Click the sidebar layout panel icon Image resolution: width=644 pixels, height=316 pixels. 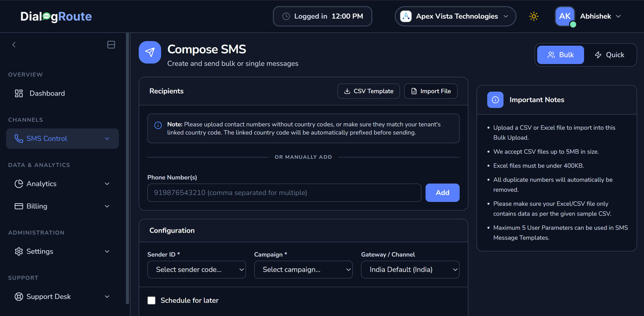click(111, 45)
